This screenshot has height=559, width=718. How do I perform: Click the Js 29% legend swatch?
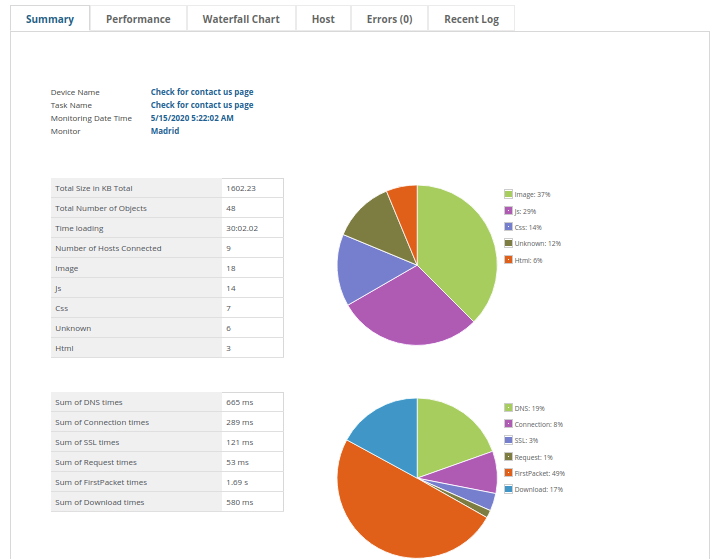508,211
